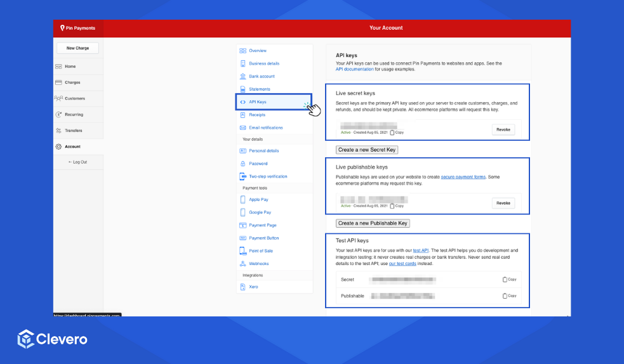Click Create a new Publishable Key
Image resolution: width=624 pixels, height=364 pixels.
click(373, 223)
